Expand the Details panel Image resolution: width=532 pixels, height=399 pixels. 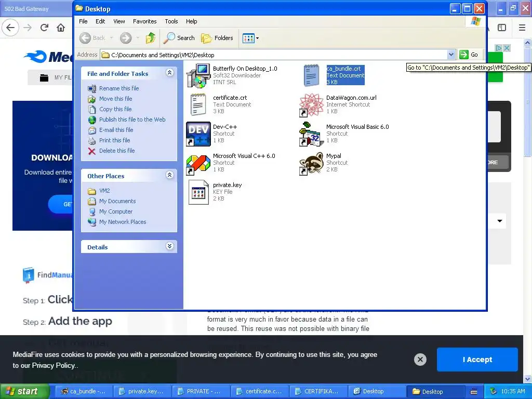170,246
